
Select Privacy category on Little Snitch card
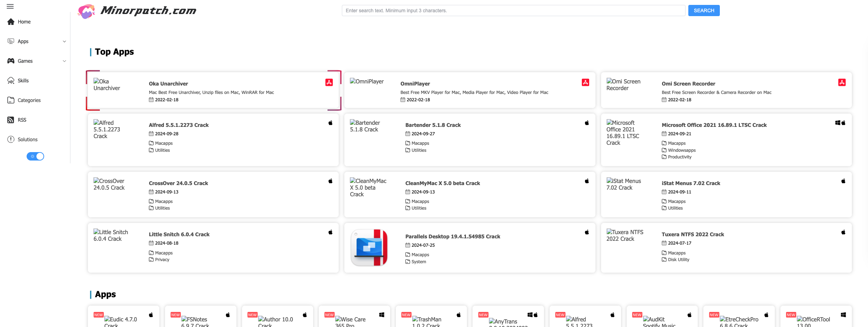tap(162, 260)
